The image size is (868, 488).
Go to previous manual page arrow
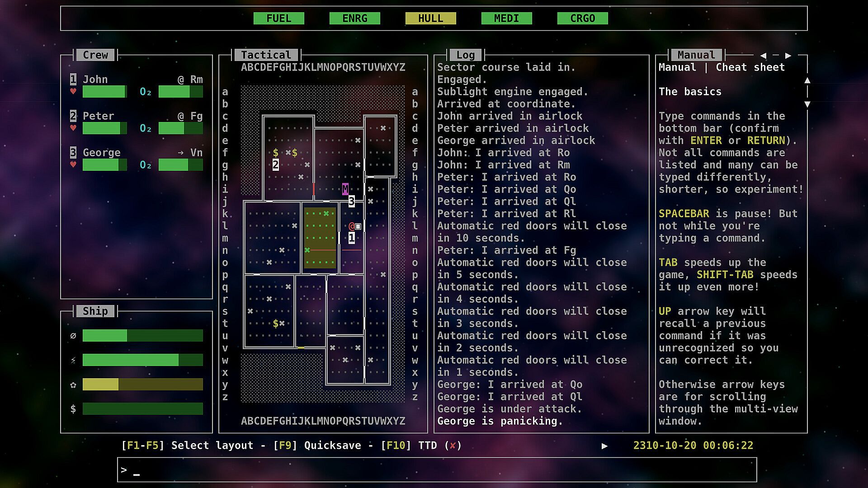coord(763,56)
